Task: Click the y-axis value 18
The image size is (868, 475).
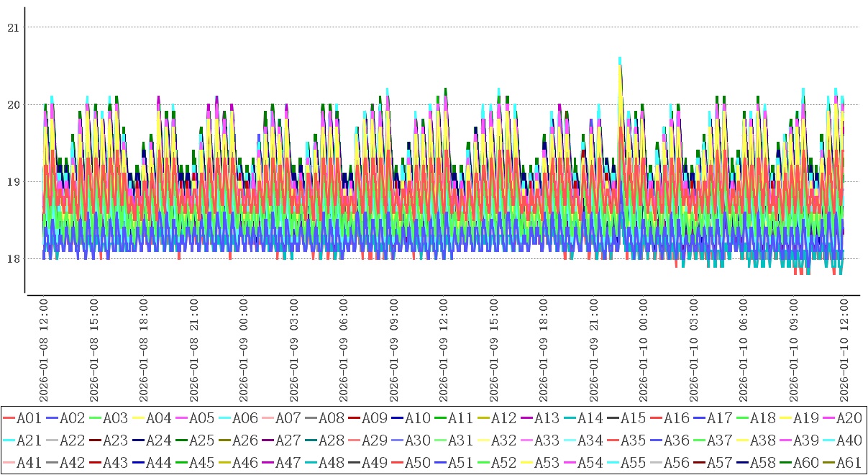Action: pos(12,259)
